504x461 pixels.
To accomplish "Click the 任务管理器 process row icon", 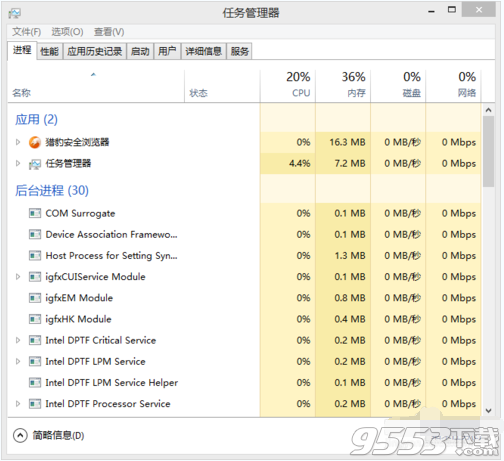I will coord(35,164).
